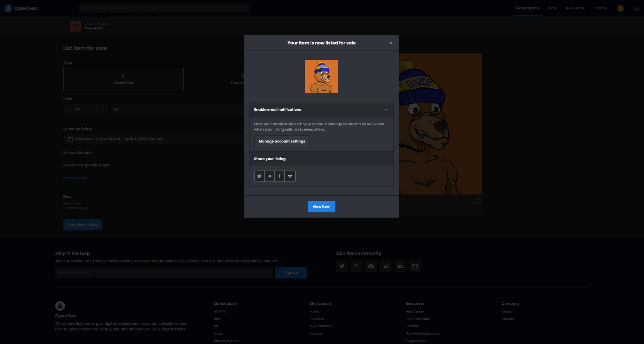Click the Goons of Balatroon collection name
Image resolution: width=644 pixels, height=344 pixels.
click(97, 24)
